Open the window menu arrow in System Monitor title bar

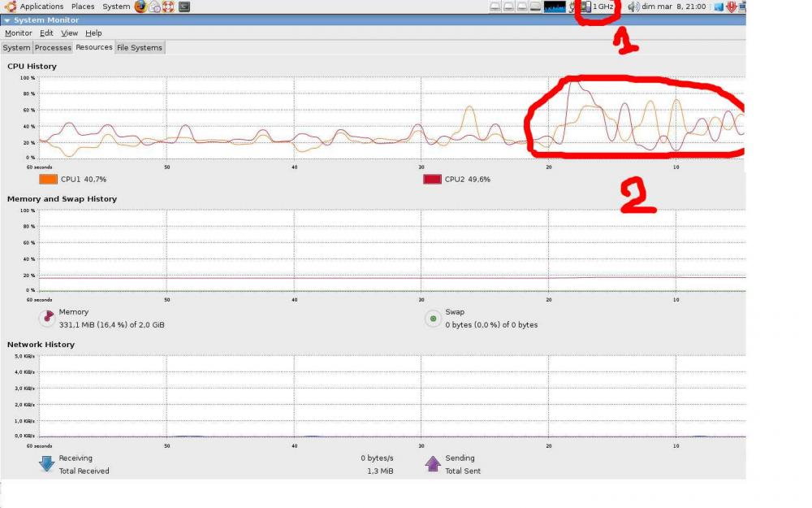[x=7, y=20]
